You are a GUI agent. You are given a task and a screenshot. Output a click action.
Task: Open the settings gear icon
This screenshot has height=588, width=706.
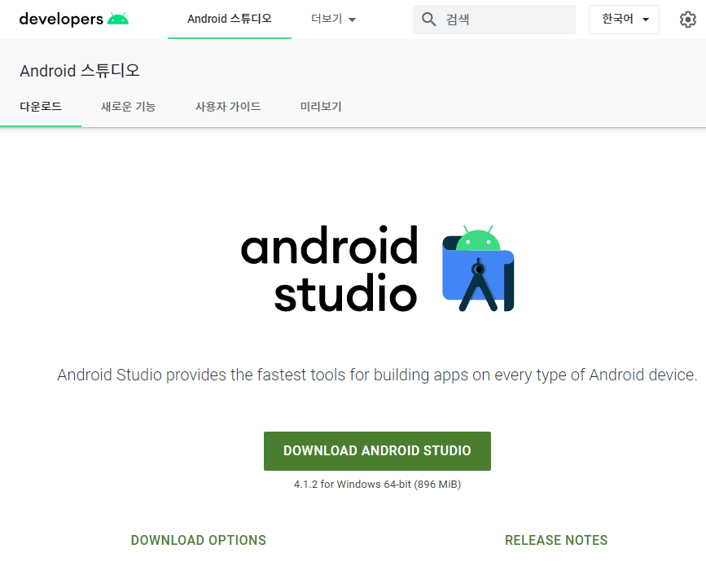pyautogui.click(x=687, y=20)
